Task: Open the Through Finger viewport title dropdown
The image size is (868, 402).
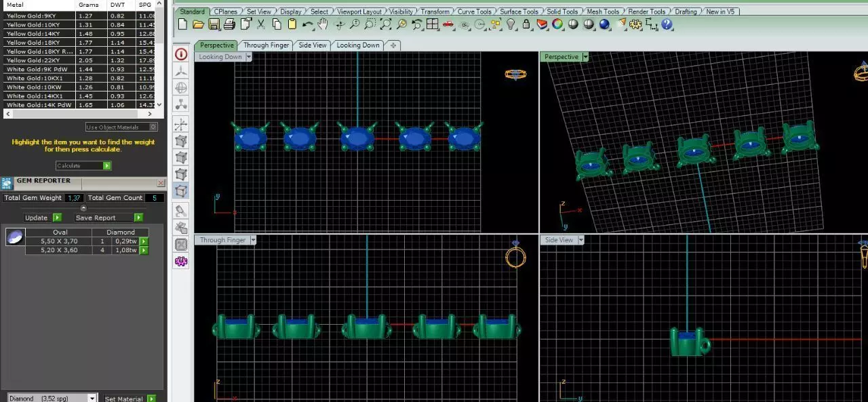Action: pos(253,240)
